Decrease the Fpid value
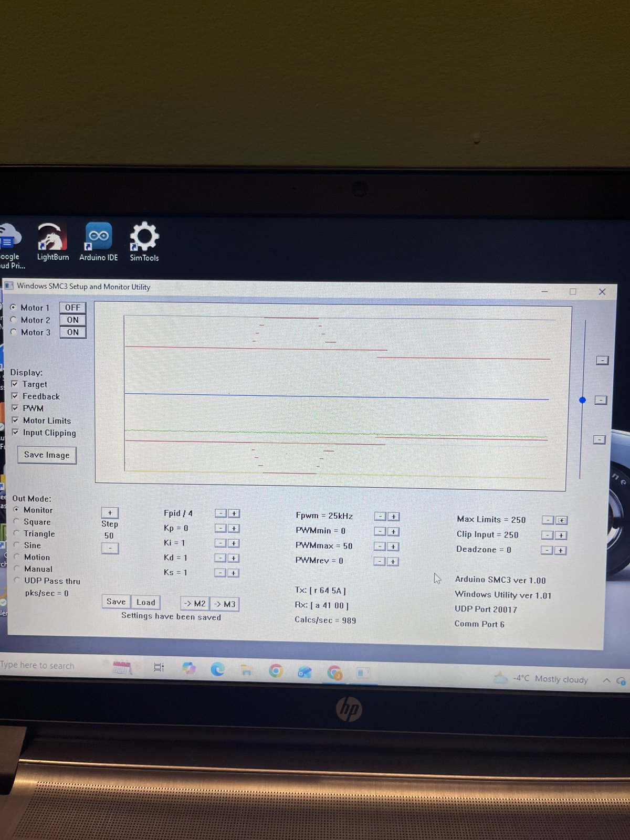This screenshot has width=630, height=840. point(220,513)
